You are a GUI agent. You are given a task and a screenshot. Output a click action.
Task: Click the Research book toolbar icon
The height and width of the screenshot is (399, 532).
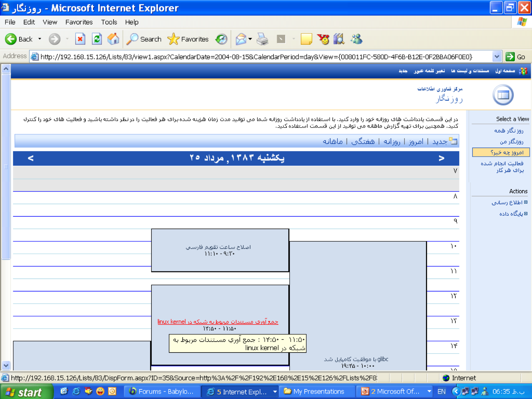[339, 39]
